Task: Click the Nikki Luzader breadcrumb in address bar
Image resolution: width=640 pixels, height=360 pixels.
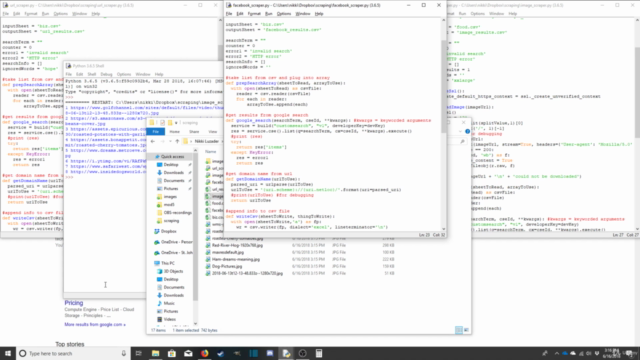Action: click(x=207, y=141)
